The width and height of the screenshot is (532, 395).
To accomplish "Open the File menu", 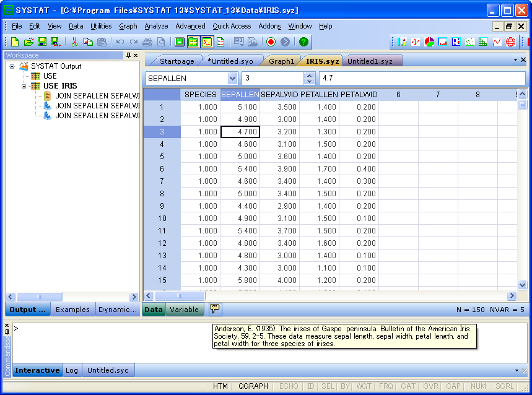I will (17, 26).
